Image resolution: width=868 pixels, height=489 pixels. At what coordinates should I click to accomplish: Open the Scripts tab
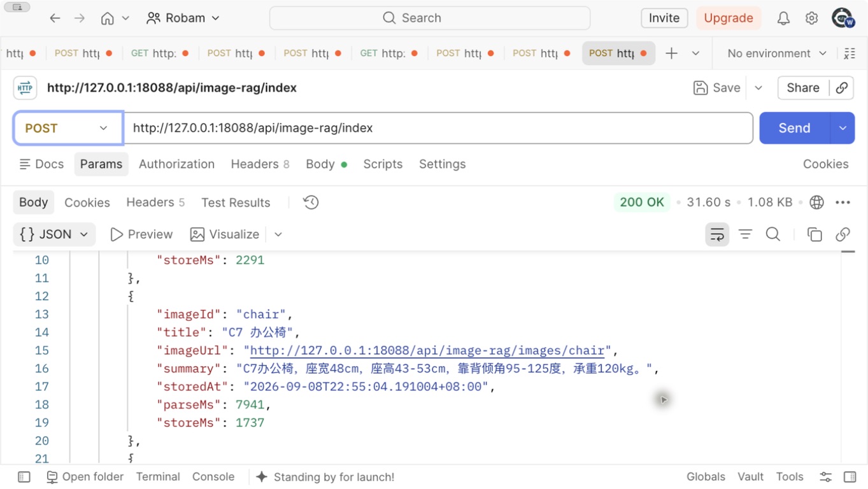pos(383,164)
